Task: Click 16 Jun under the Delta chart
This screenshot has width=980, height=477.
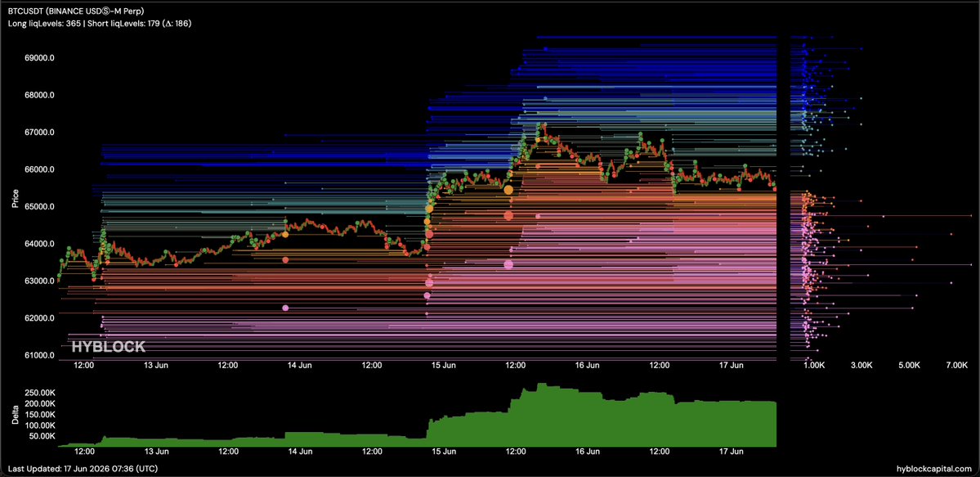Action: pyautogui.click(x=588, y=452)
